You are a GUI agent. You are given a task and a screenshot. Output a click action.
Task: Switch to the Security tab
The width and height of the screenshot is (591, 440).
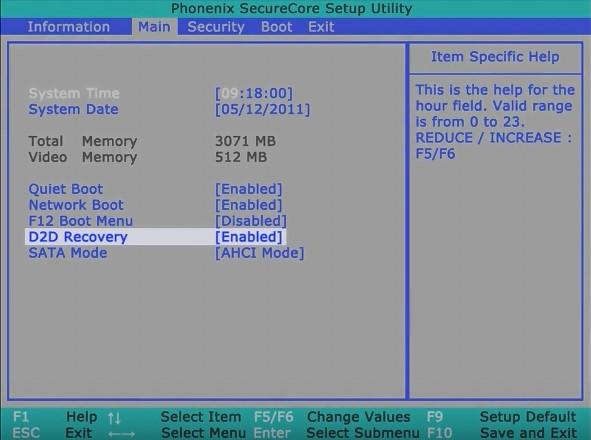pos(216,27)
